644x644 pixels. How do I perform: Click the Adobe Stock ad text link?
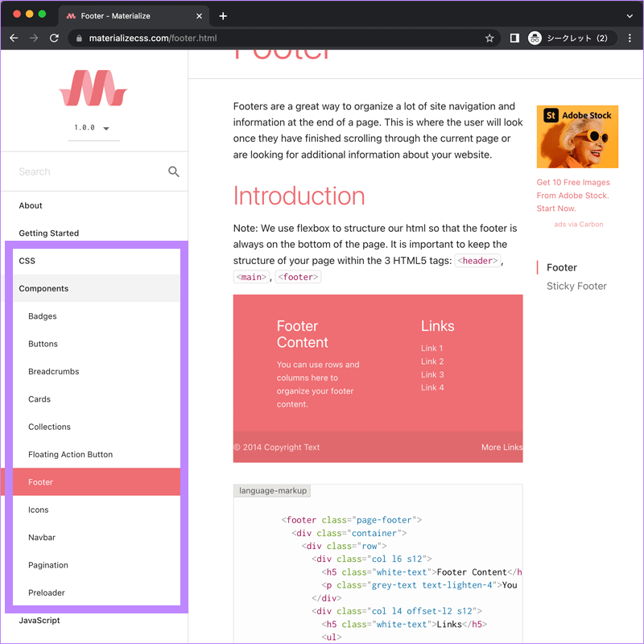572,196
